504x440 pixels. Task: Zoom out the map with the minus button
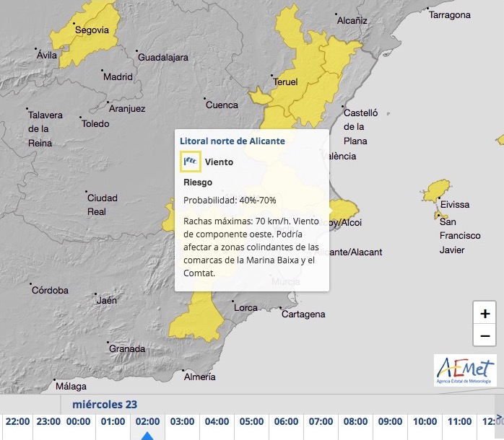[485, 335]
